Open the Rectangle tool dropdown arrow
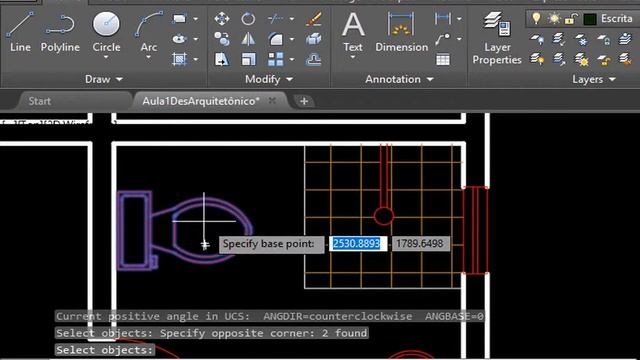This screenshot has width=640, height=360. tap(196, 19)
